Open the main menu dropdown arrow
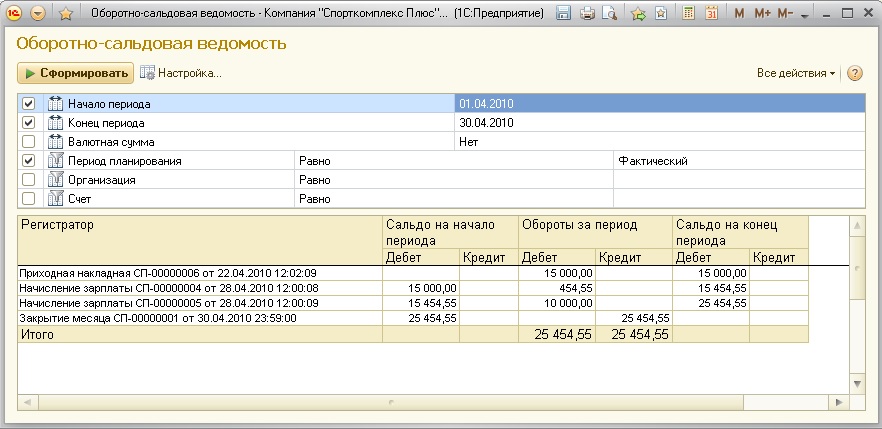Screen dimensions: 882x429 tap(38, 13)
